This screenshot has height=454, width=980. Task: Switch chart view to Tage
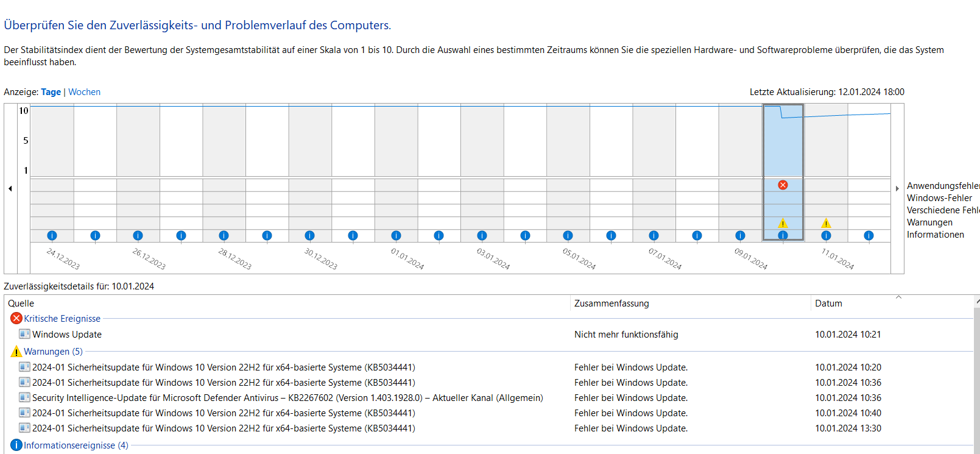(51, 92)
